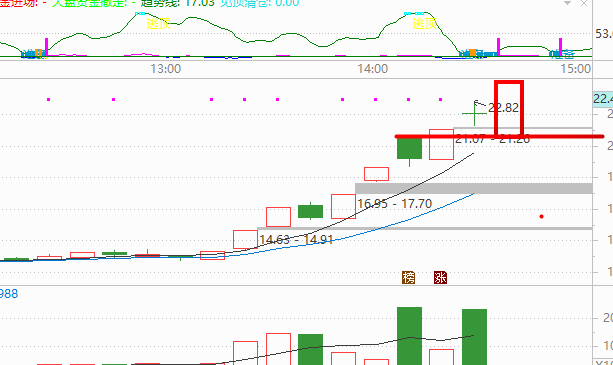This screenshot has height=365, width=613.
Task: Click the 14:00 time axis label
Action: click(373, 69)
